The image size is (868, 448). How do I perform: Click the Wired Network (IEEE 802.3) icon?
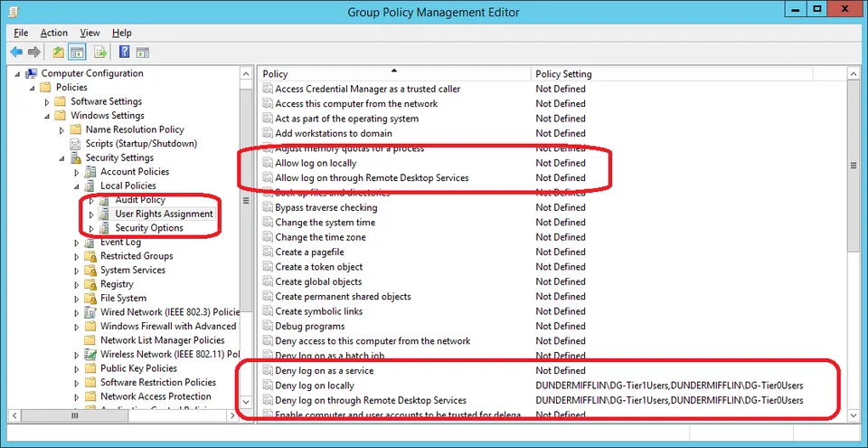tap(90, 312)
